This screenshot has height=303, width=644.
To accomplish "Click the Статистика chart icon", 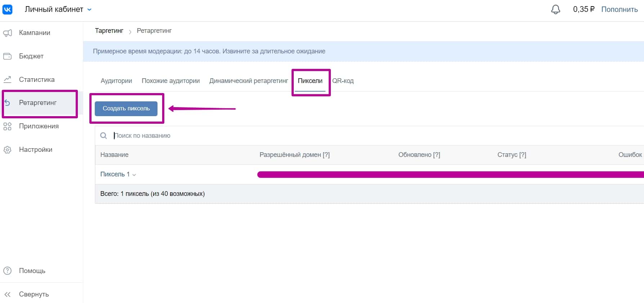I will click(8, 79).
